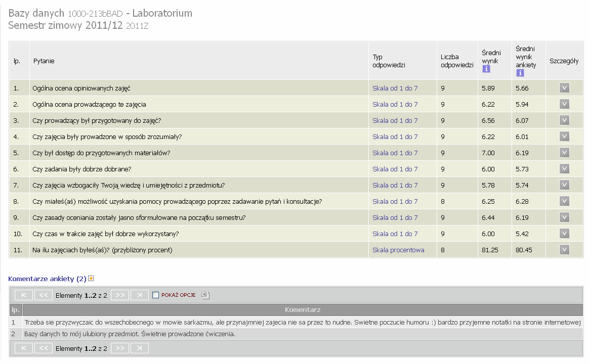Click the Bazy danych Laboratorium page heading
The height and width of the screenshot is (364, 590).
[100, 13]
